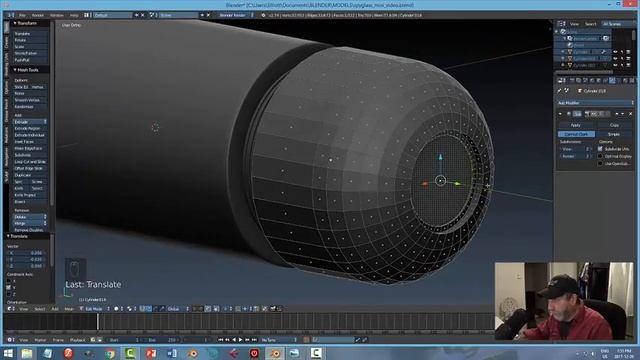Screen dimensions: 640x360
Task: Select the Simple subdivision type
Action: 613,134
